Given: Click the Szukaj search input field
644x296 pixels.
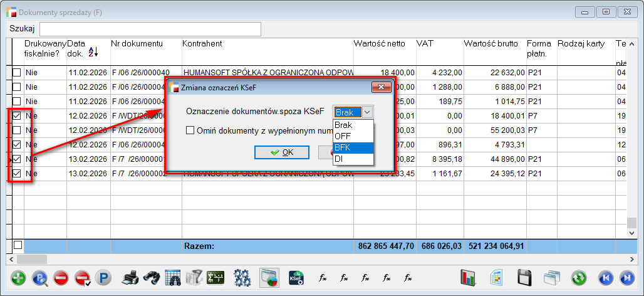Looking at the screenshot, I should (x=150, y=29).
